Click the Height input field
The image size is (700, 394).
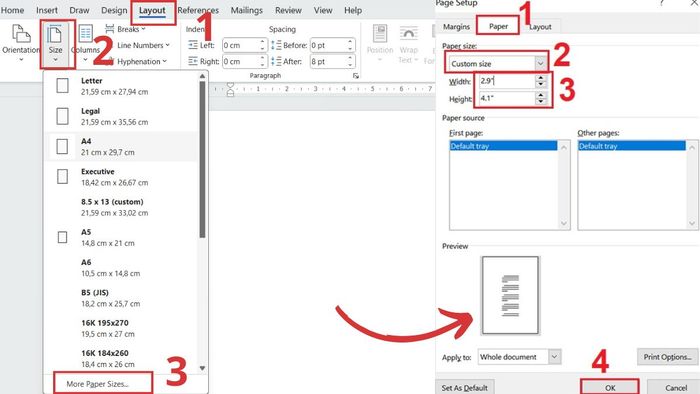click(507, 98)
